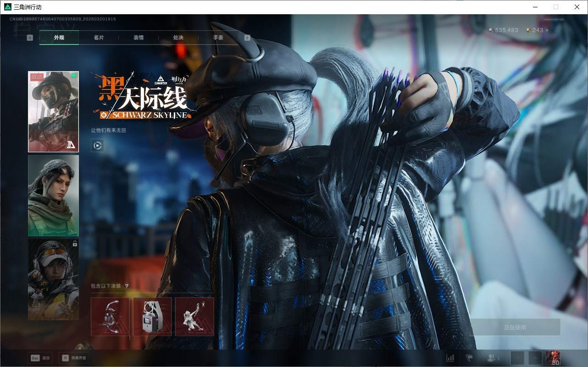Open the 手表 tab
This screenshot has width=588, height=367.
(218, 38)
